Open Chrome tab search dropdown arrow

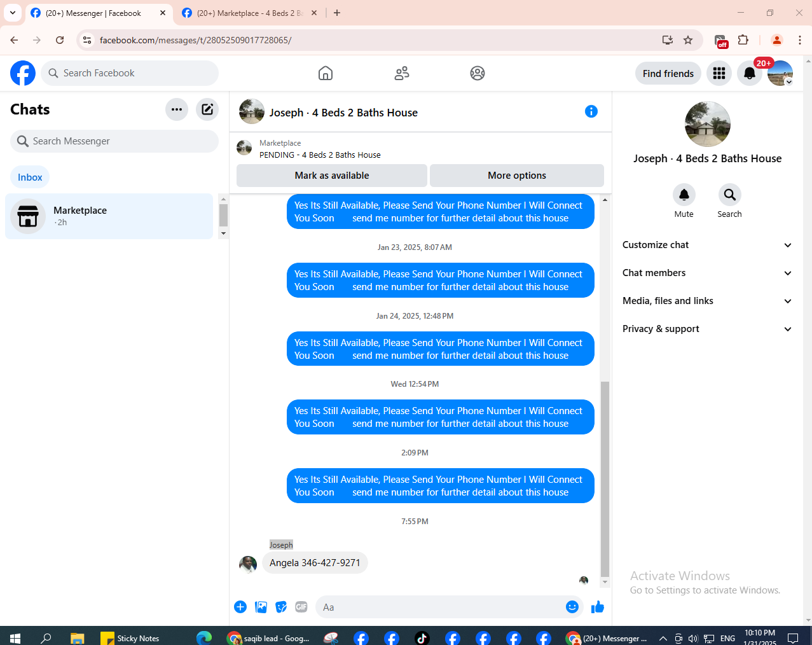coord(13,13)
